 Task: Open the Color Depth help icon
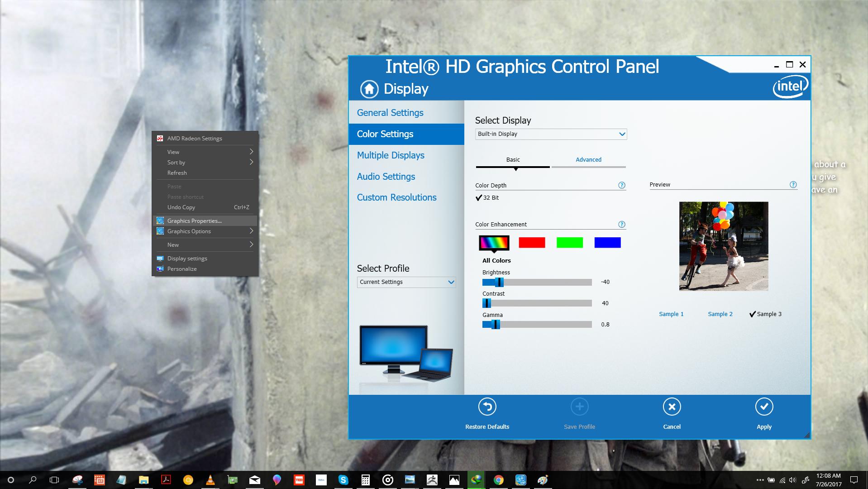coord(621,185)
